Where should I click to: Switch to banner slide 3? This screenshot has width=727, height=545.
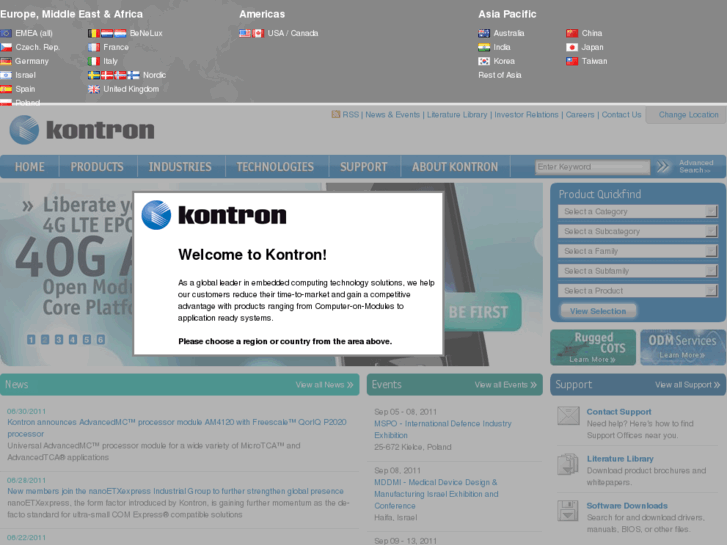tap(59, 340)
